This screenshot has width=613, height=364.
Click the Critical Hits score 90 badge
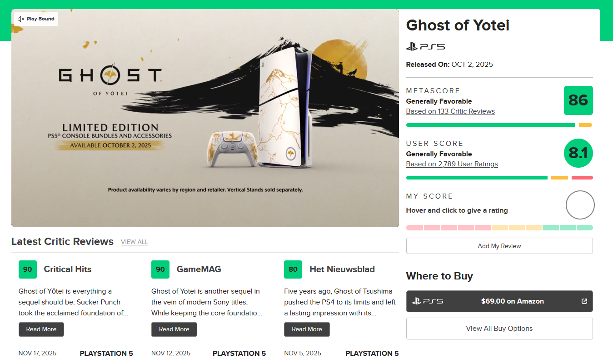28,269
